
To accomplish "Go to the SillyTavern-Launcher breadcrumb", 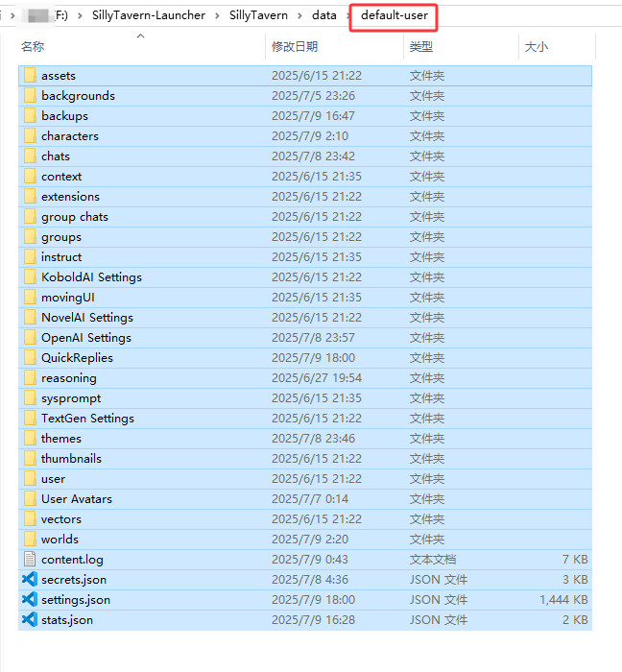I will pos(154,15).
